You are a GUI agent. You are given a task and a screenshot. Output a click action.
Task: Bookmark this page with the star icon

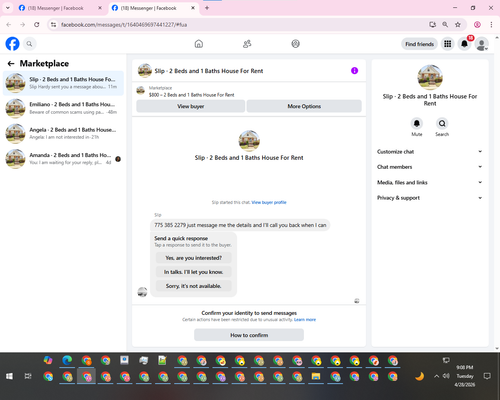point(458,25)
